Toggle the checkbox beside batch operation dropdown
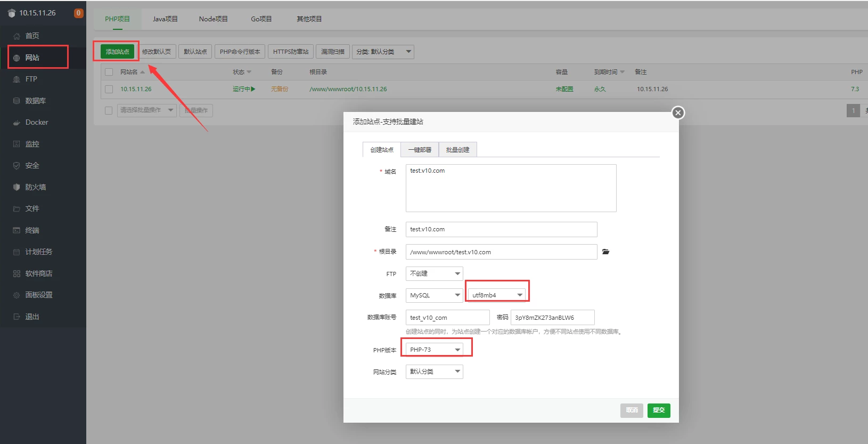The image size is (868, 444). [x=109, y=110]
